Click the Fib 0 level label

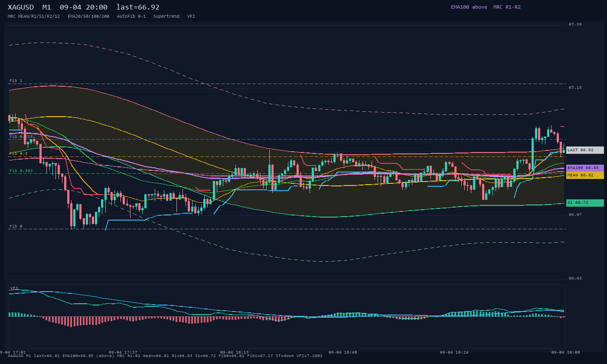[16, 226]
